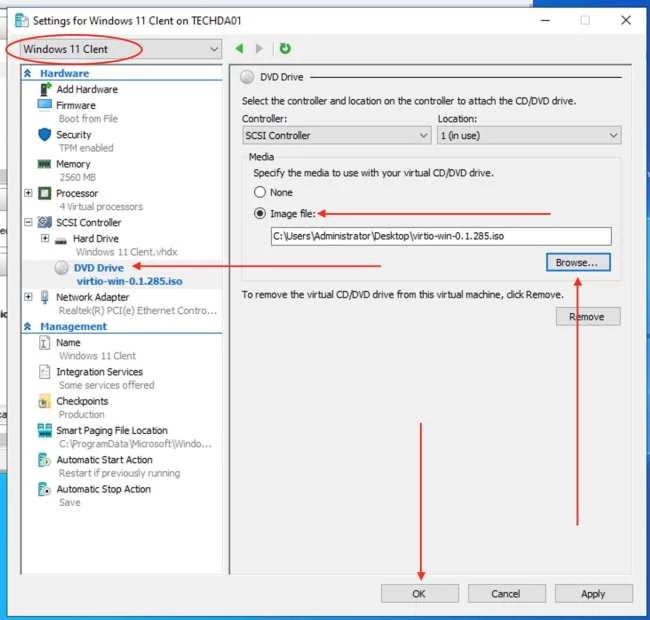Image resolution: width=650 pixels, height=620 pixels.
Task: Click the Apply button
Action: pos(593,593)
